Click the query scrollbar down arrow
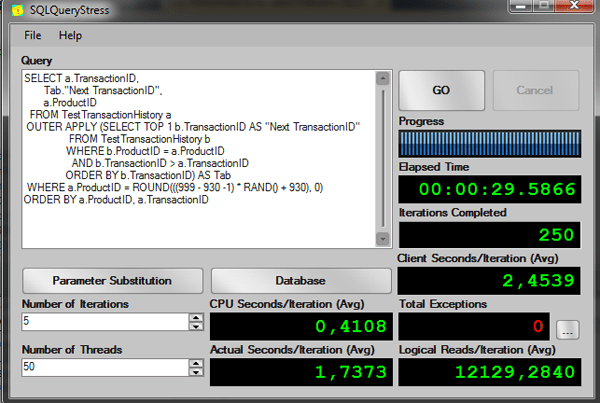The height and width of the screenshot is (403, 600). [x=383, y=239]
